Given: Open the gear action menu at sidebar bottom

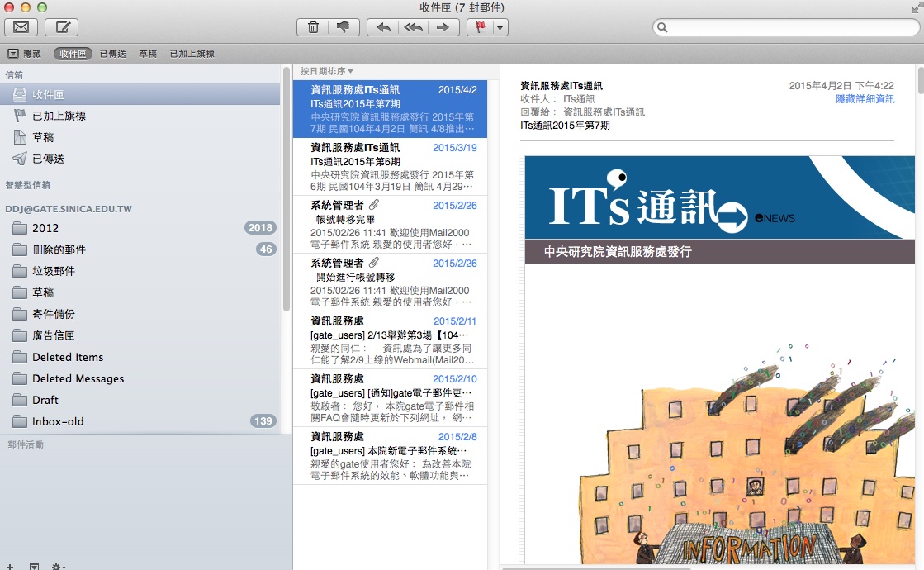Looking at the screenshot, I should (57, 567).
